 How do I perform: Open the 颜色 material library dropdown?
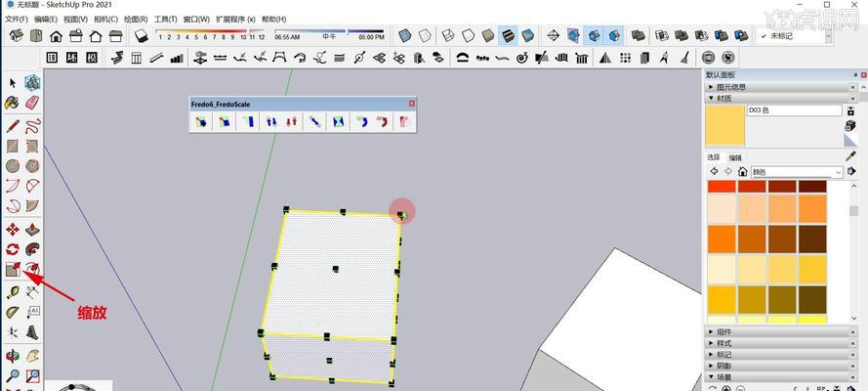797,172
